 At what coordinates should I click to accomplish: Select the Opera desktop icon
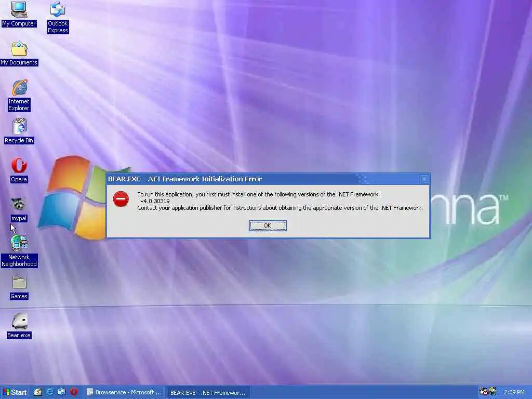pos(19,170)
